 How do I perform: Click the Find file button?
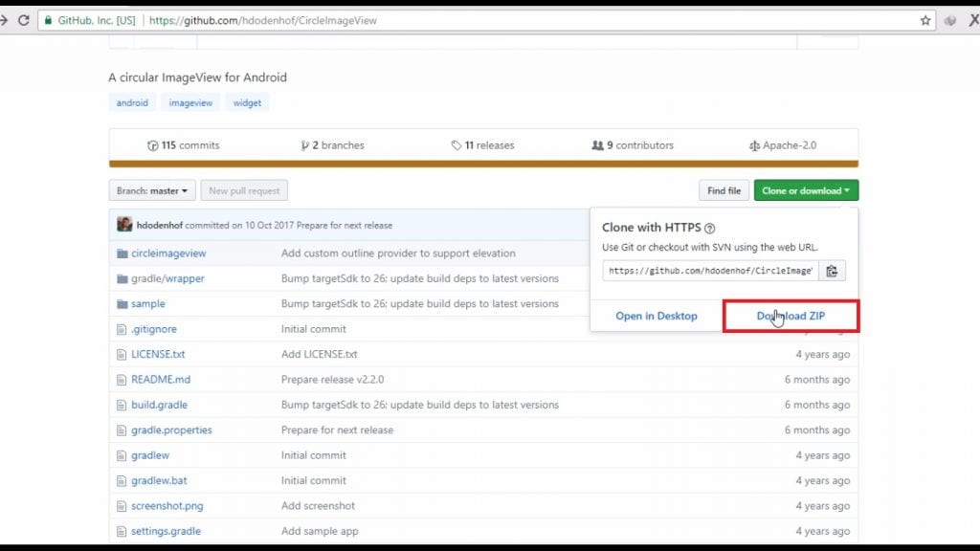[724, 190]
